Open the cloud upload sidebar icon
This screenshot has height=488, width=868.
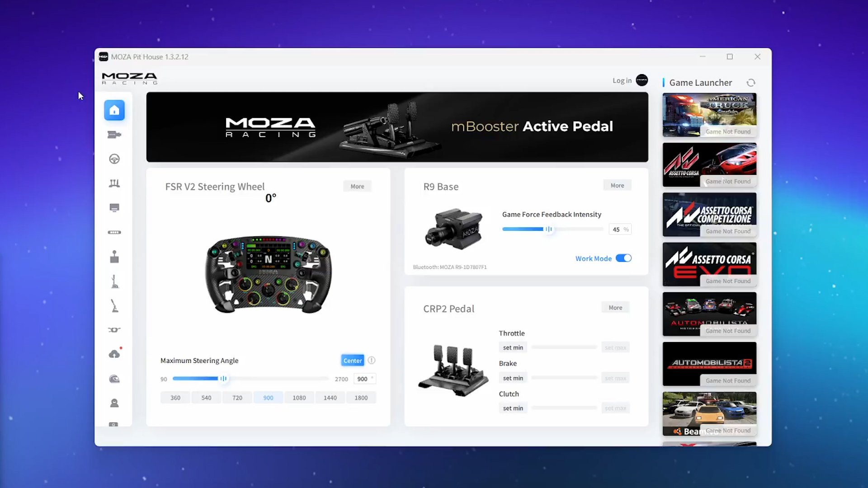coord(114,354)
